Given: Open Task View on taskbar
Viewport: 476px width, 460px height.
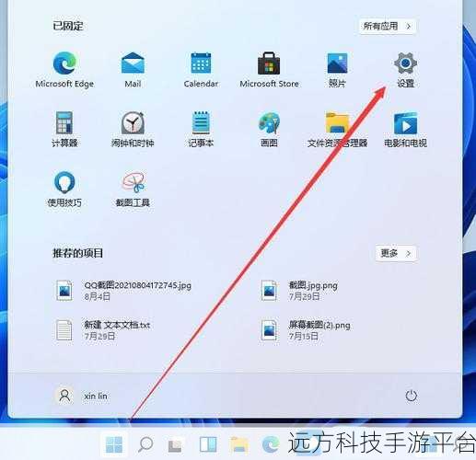Looking at the screenshot, I should pyautogui.click(x=175, y=445).
